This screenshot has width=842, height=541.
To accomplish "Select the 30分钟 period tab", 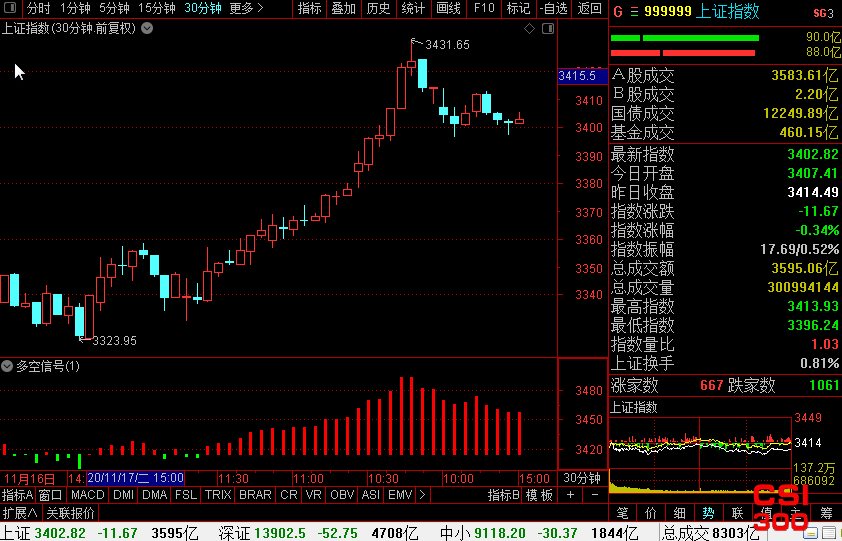I will tap(203, 8).
